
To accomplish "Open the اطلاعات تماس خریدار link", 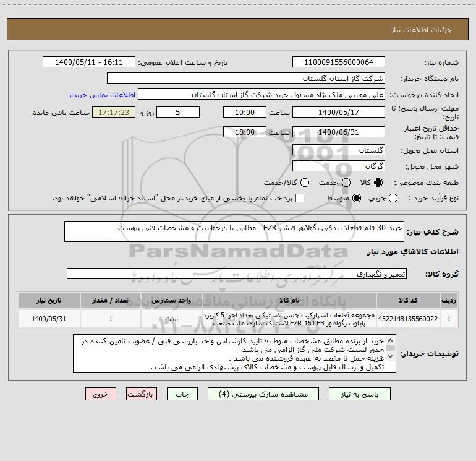I will [102, 95].
